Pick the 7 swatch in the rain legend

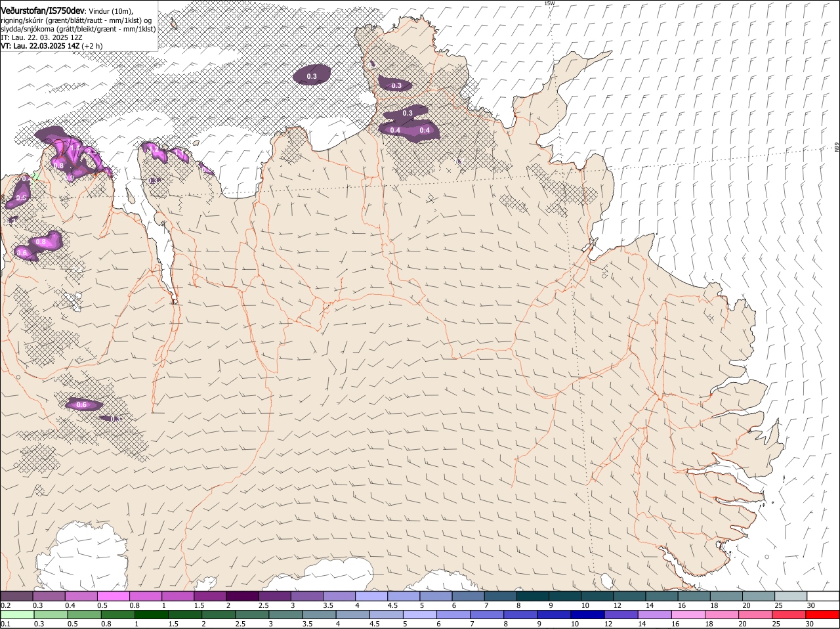(487, 615)
